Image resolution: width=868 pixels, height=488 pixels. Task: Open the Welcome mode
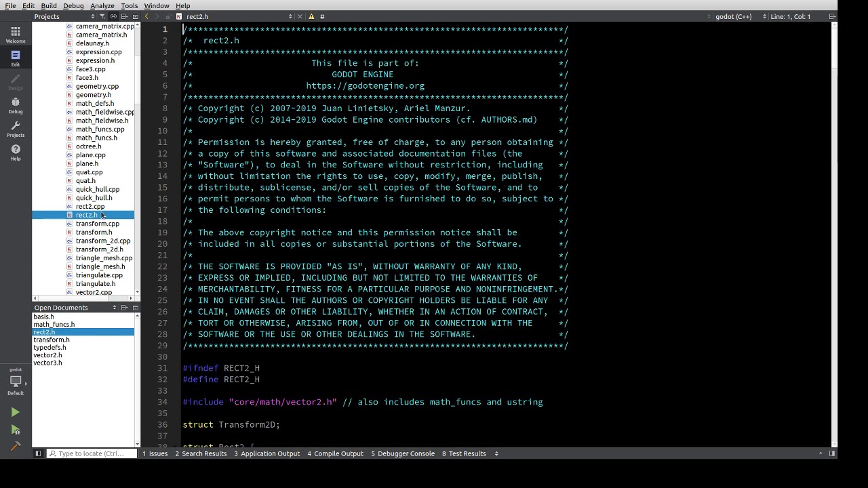(x=16, y=35)
